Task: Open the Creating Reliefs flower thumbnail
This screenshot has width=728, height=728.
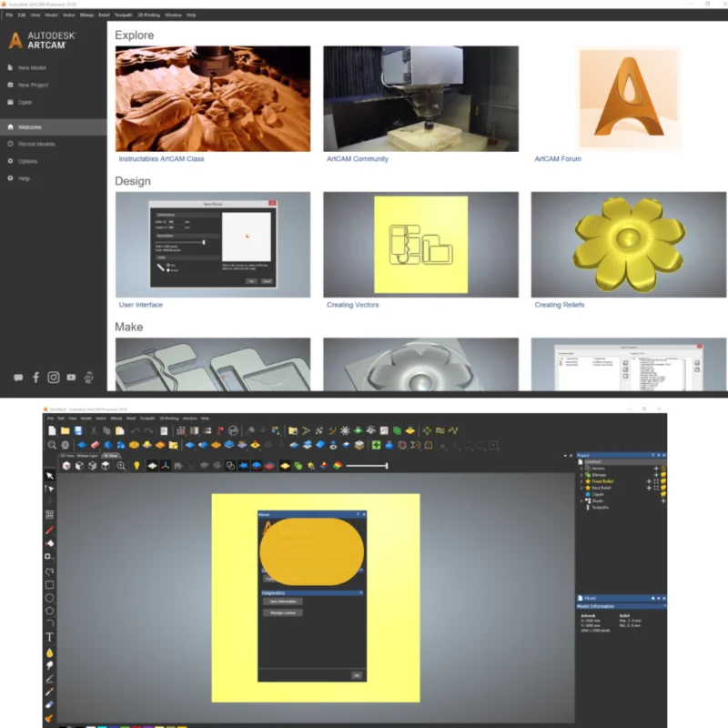Action: 625,243
